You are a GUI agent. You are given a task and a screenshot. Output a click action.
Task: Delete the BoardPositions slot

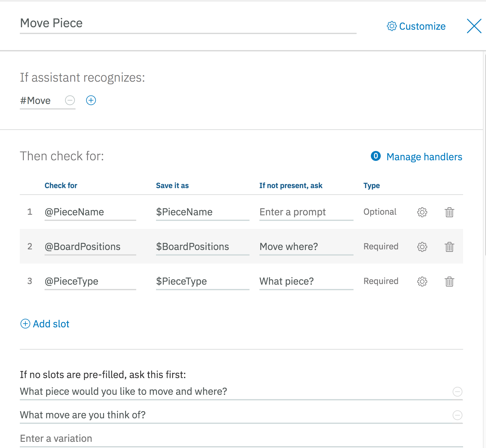tap(449, 247)
